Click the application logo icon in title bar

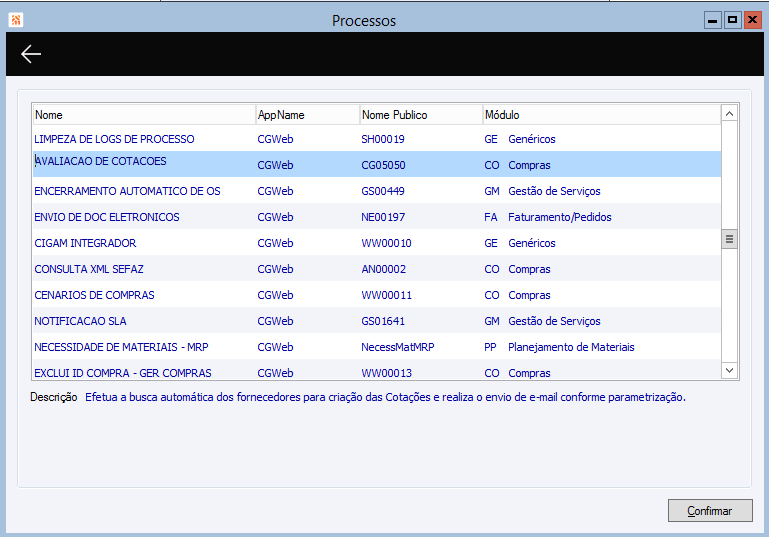tap(16, 20)
